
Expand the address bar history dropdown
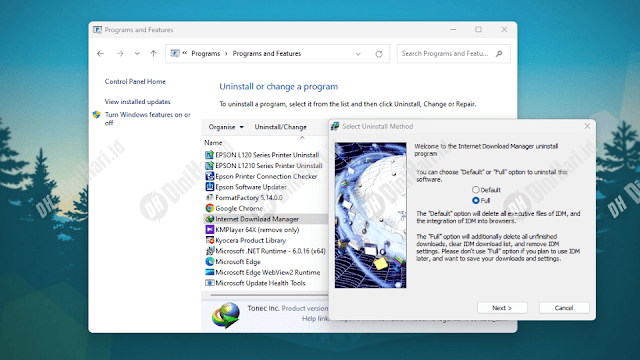point(358,54)
